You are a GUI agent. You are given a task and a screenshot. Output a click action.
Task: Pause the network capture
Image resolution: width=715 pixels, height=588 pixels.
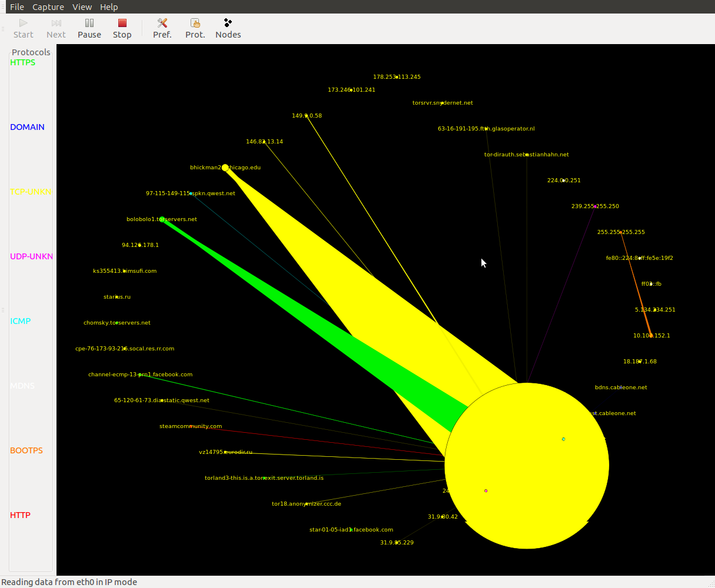89,28
